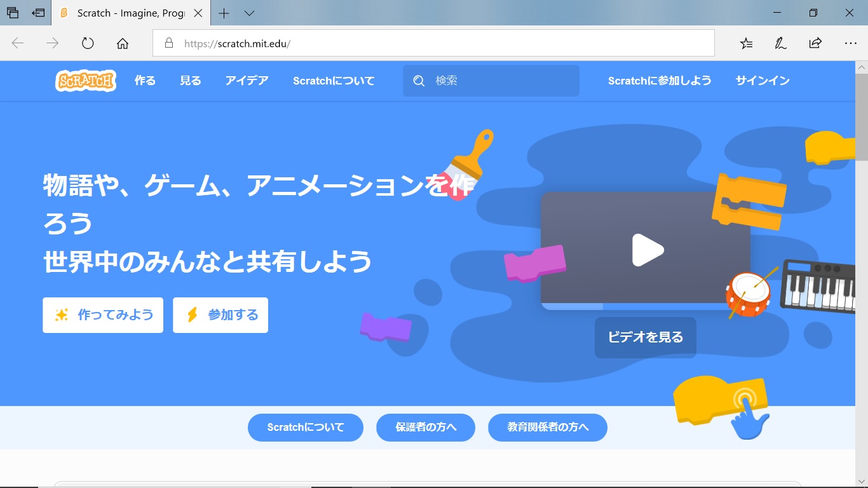Close the Scratch browser tab
Screen dimensions: 868x488
(198, 13)
